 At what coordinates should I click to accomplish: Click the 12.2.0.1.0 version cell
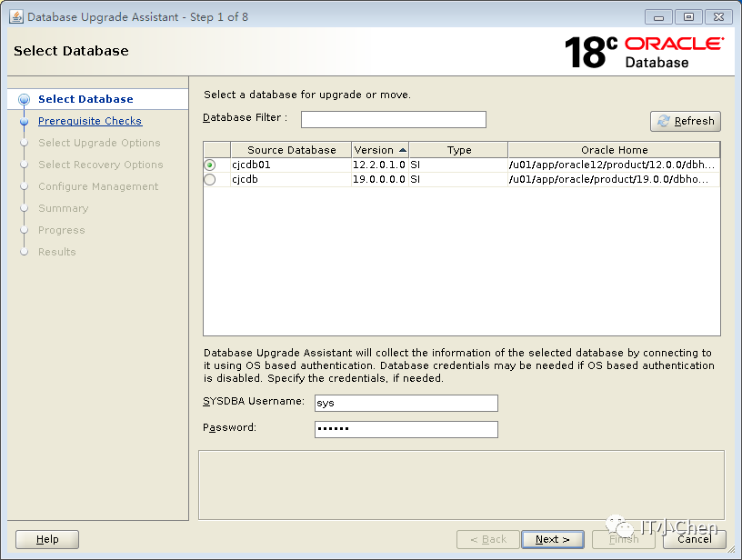pyautogui.click(x=379, y=165)
